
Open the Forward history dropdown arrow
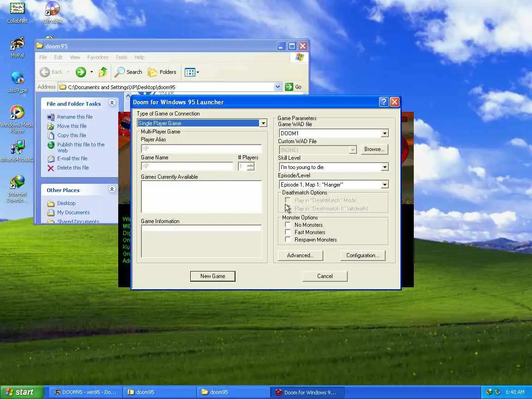pos(91,72)
